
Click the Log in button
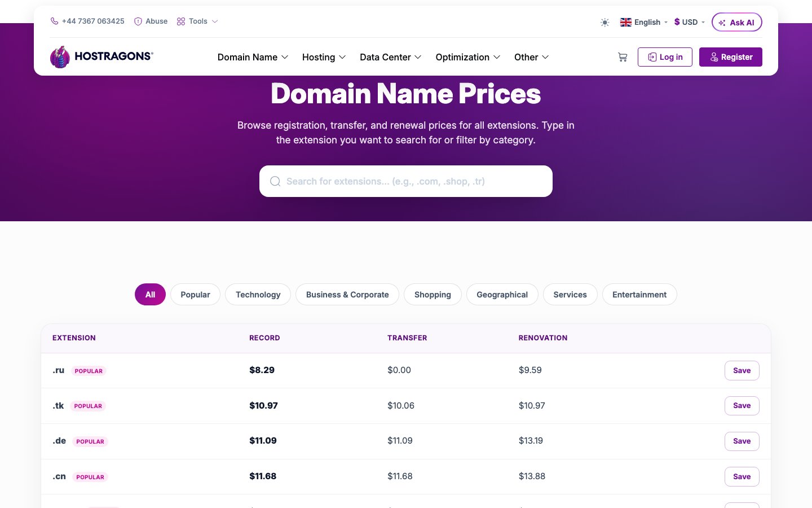[x=665, y=57]
